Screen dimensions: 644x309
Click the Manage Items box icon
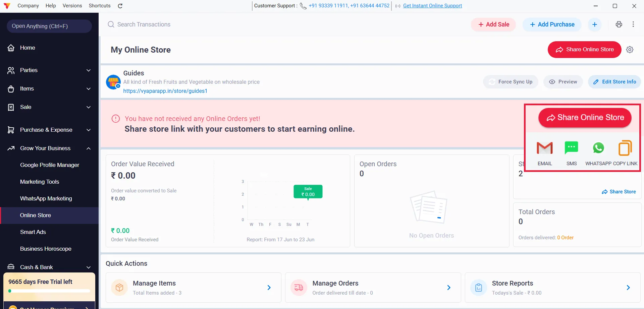(x=119, y=288)
